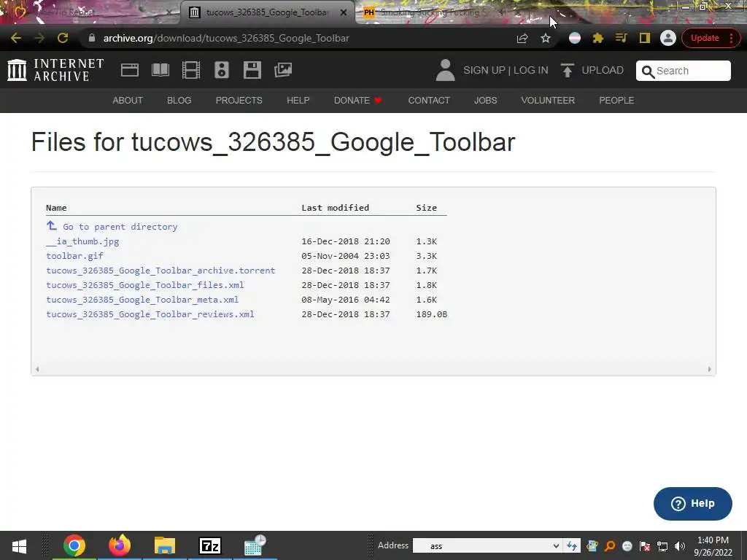Switch to the tucows_326385_Google_Toolbar tab
The height and width of the screenshot is (560, 747).
267,12
